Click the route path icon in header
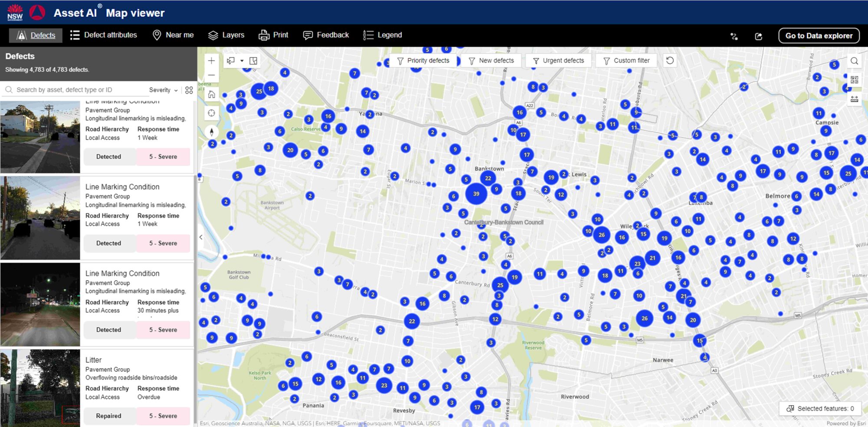Viewport: 868px width, 427px height. [x=734, y=36]
